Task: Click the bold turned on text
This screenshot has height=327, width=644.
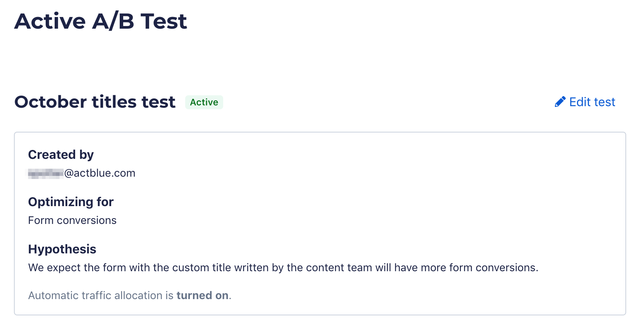Action: click(x=202, y=296)
